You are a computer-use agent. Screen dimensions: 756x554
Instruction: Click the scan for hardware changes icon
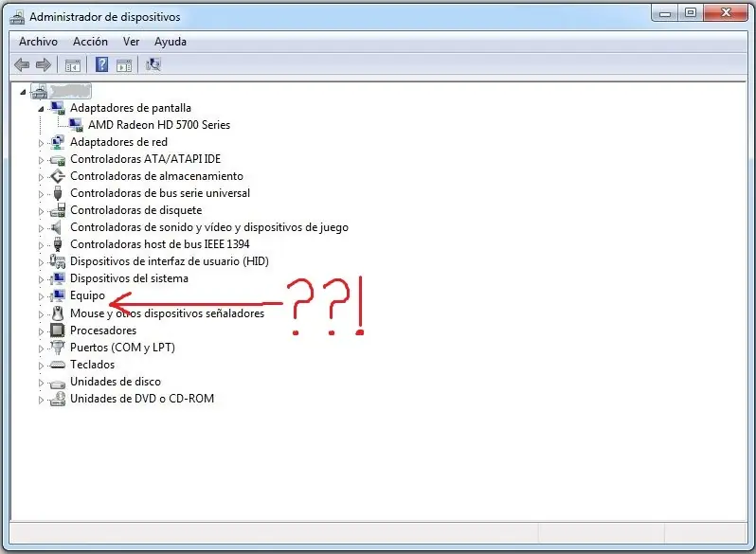click(x=153, y=64)
